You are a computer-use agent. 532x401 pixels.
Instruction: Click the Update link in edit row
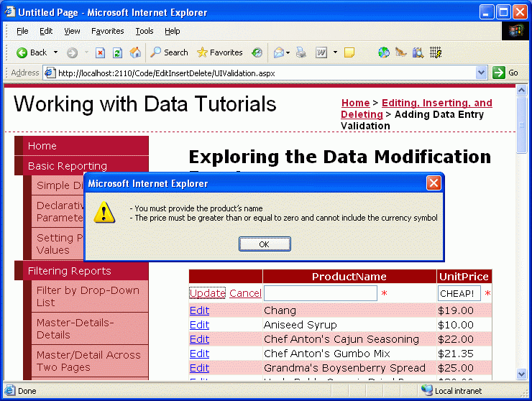click(x=207, y=293)
